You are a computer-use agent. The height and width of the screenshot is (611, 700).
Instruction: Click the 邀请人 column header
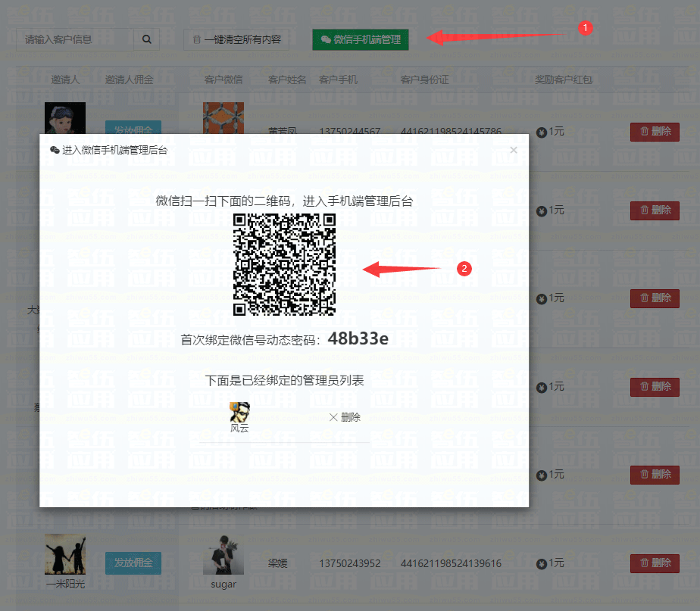point(65,80)
